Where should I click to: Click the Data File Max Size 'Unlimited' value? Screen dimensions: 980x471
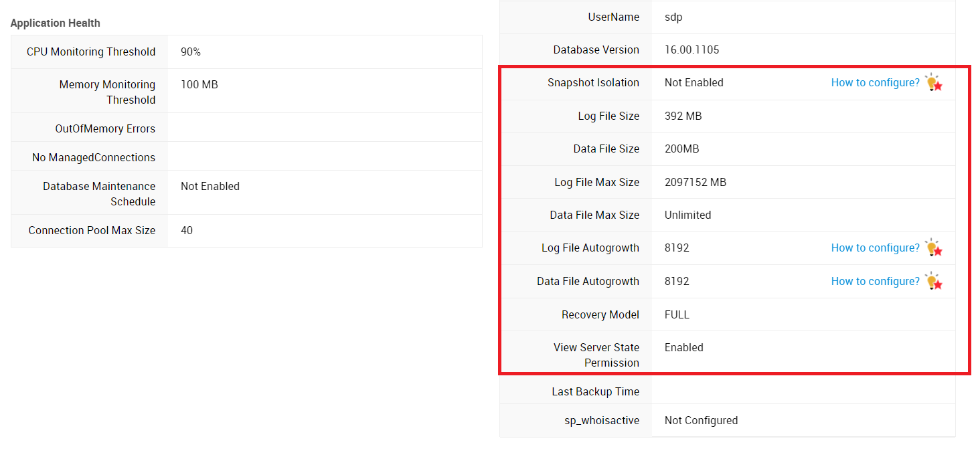click(687, 215)
